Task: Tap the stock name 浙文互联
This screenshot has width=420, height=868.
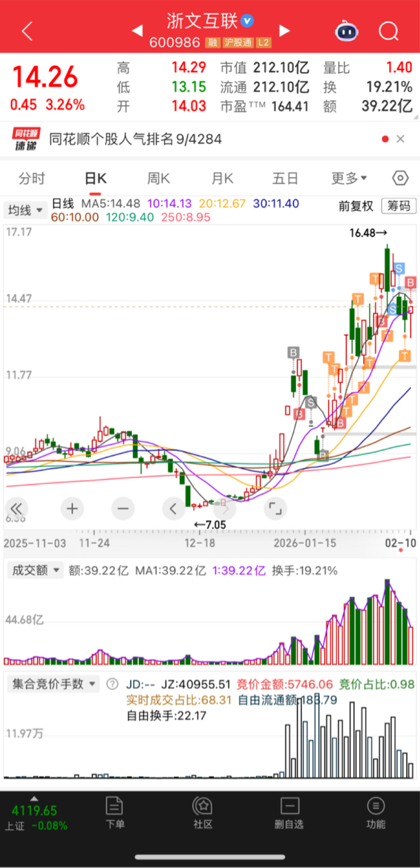Action: pos(202,21)
